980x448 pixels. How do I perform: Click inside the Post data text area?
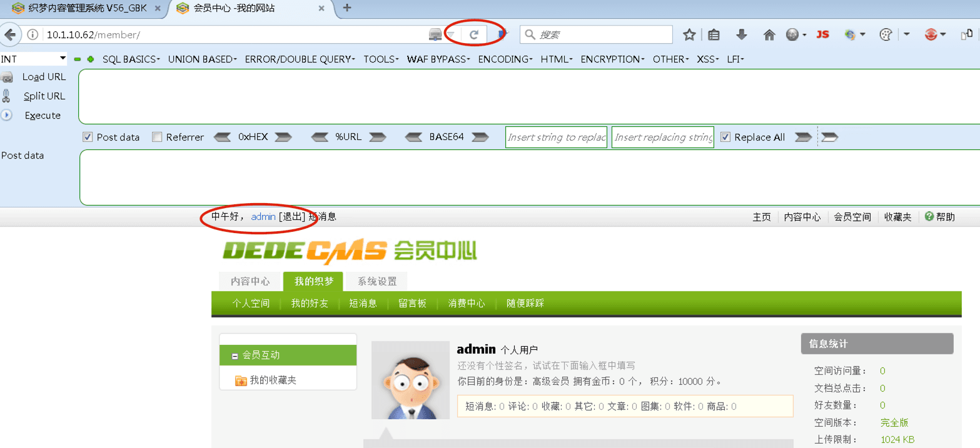530,177
